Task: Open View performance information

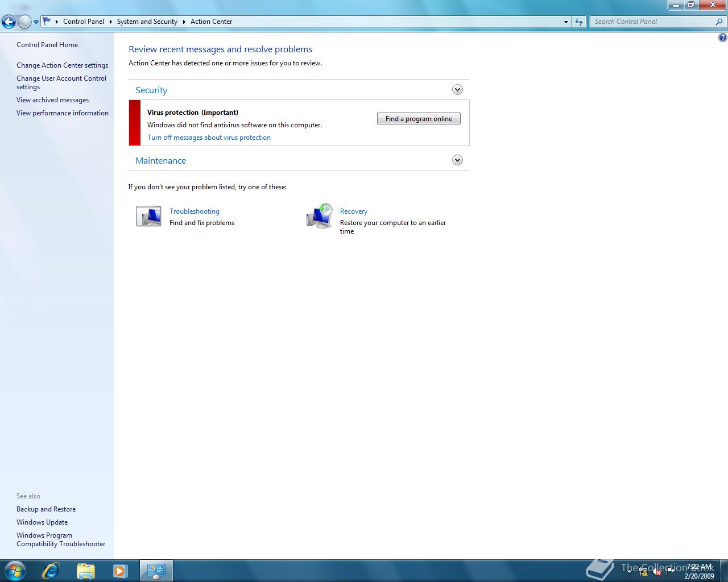Action: point(63,113)
